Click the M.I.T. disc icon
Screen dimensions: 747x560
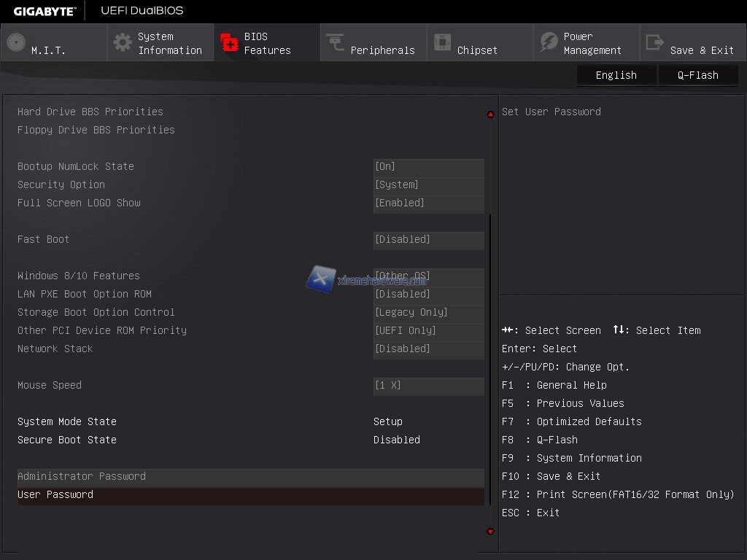point(16,43)
